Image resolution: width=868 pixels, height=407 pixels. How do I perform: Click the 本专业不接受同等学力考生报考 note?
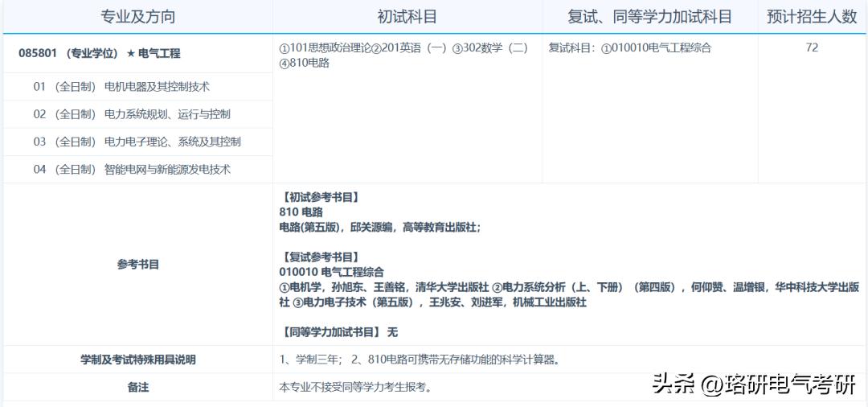[x=355, y=387]
